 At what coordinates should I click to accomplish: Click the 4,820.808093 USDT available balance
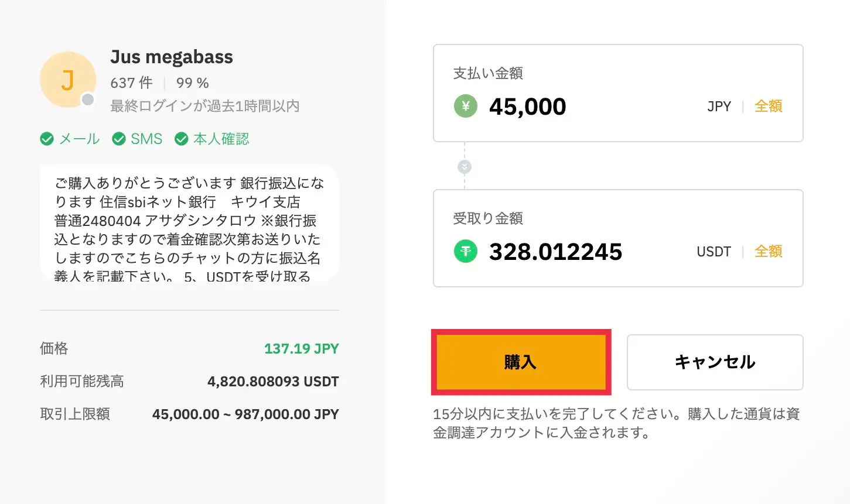click(273, 382)
